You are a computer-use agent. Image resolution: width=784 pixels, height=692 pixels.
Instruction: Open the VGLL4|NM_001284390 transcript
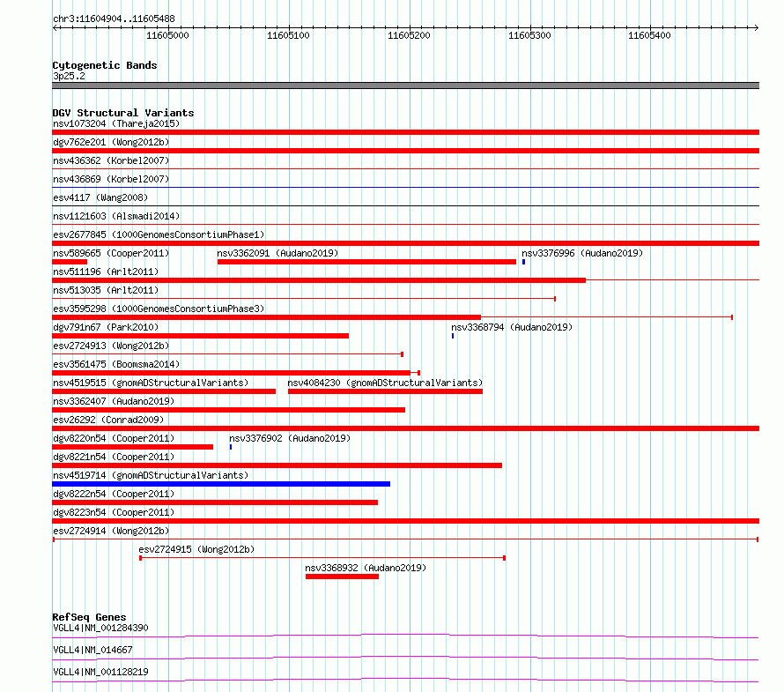tap(100, 628)
